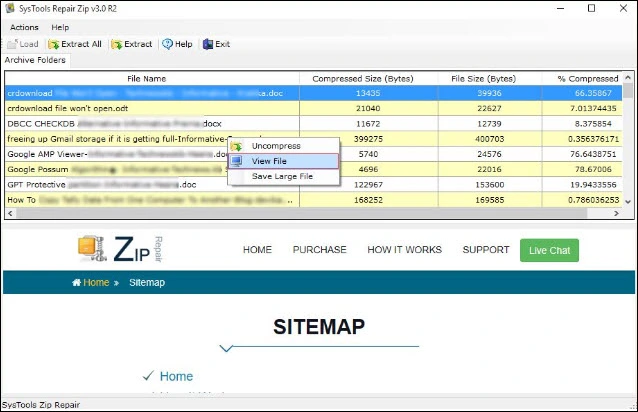638x412 pixels.
Task: Select the DBCC CHECKDB docx row
Action: (313, 124)
